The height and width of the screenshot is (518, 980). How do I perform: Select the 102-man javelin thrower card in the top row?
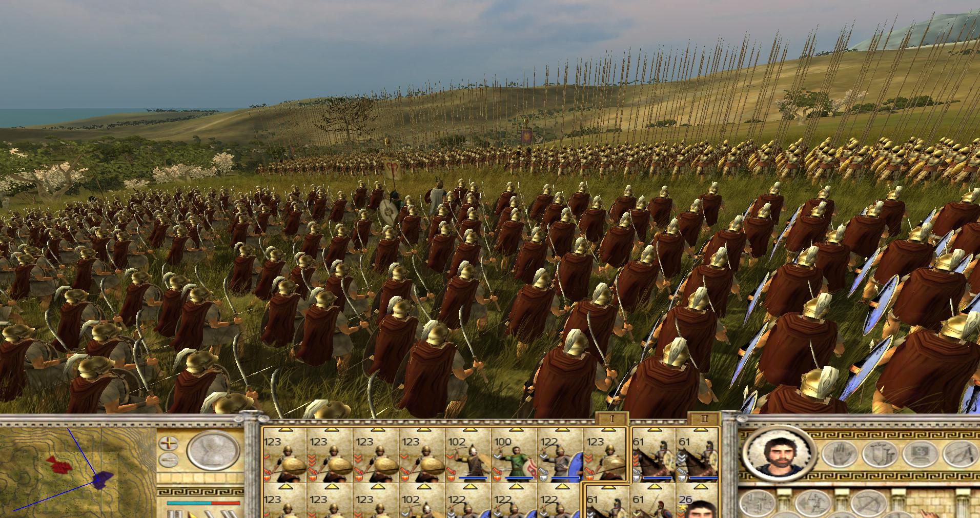[x=468, y=455]
